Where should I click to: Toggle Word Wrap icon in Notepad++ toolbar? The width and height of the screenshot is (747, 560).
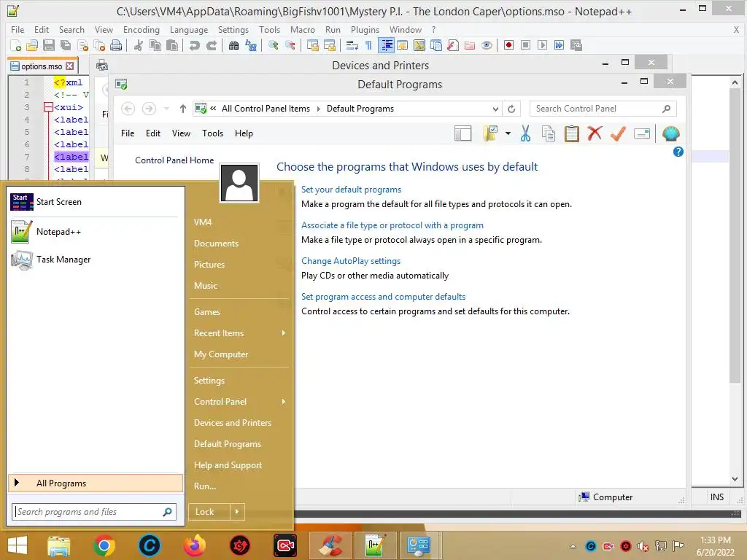click(352, 45)
